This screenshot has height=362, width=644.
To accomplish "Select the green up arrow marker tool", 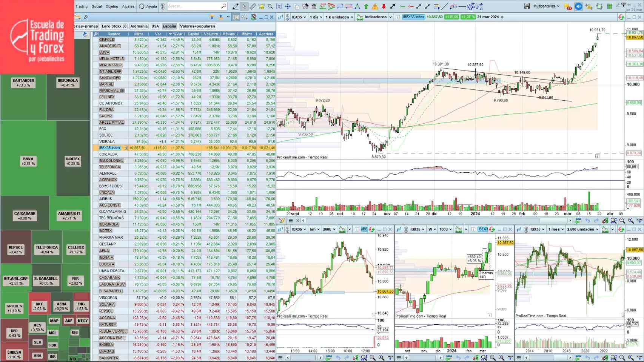I will (366, 6).
